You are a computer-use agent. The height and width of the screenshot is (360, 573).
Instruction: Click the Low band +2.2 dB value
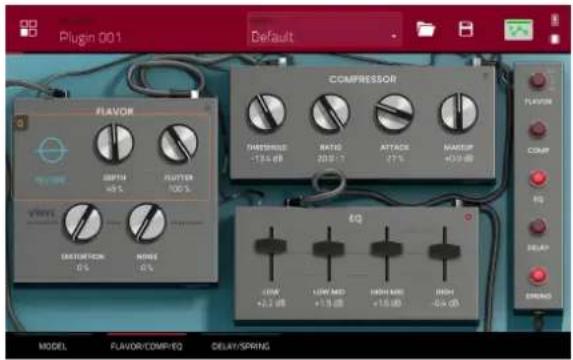click(271, 303)
